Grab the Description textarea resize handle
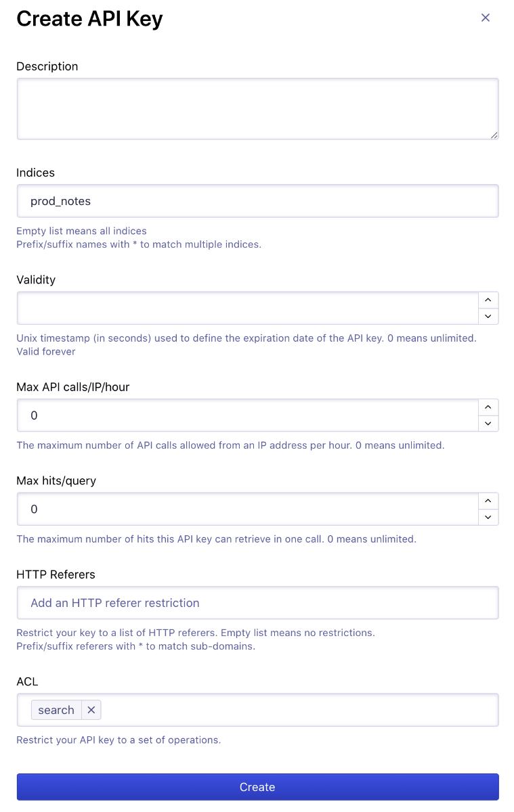The width and height of the screenshot is (514, 812). pos(494,135)
